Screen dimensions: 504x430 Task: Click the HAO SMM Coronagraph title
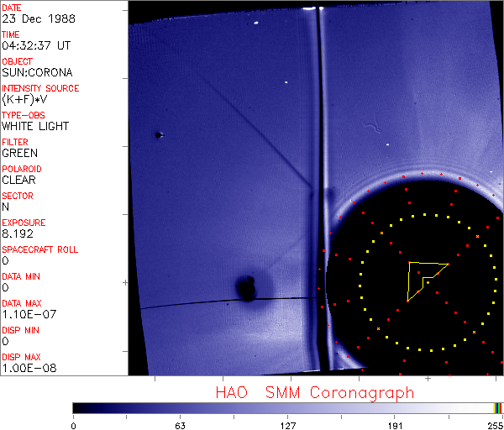(x=315, y=393)
